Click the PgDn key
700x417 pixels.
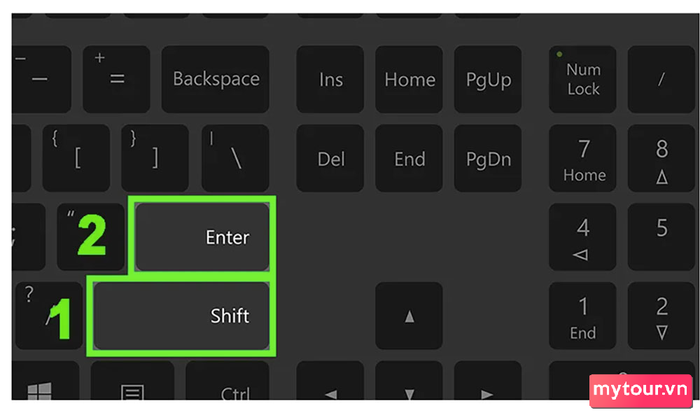pos(489,158)
